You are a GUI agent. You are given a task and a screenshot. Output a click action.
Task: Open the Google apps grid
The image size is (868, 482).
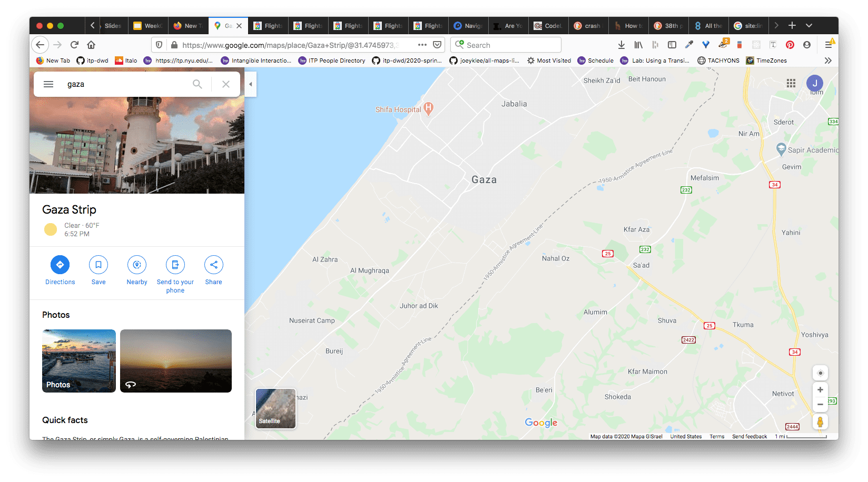coord(791,83)
